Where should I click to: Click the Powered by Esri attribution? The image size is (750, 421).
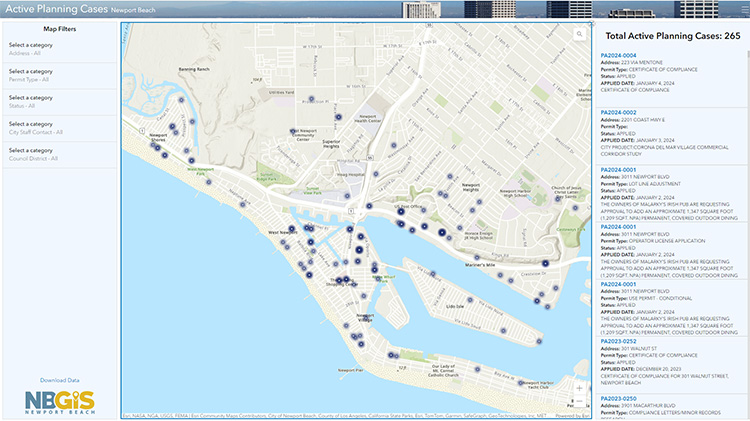(570, 416)
